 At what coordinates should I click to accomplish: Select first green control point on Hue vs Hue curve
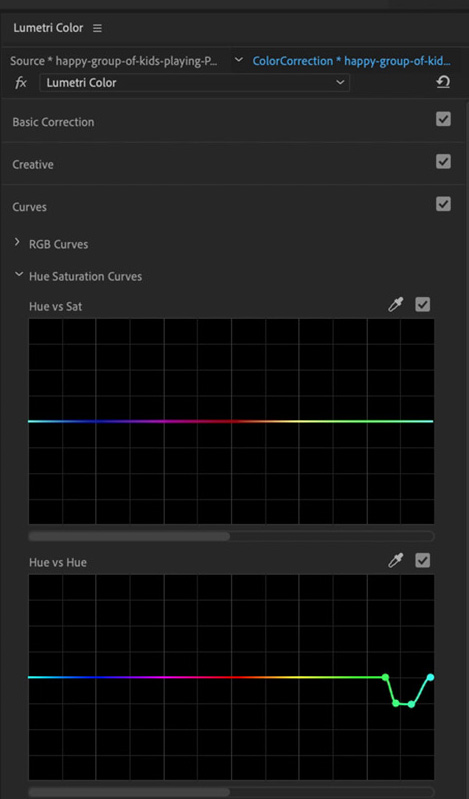385,677
